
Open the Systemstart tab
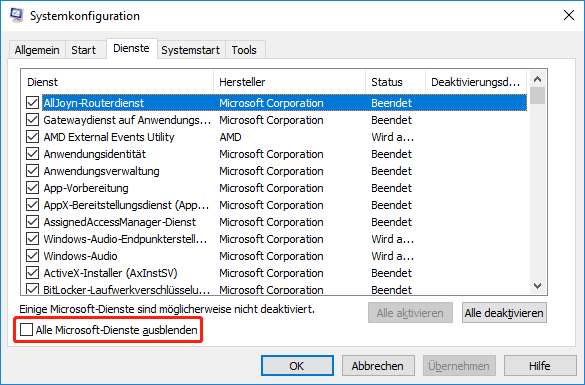(191, 50)
